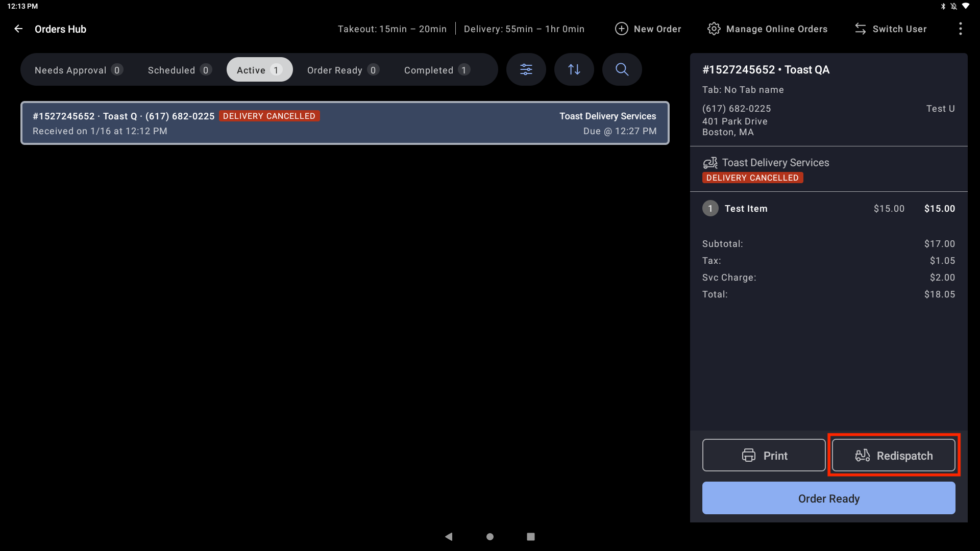Tap the Switch User arrows icon
The width and height of the screenshot is (980, 551).
point(861,29)
